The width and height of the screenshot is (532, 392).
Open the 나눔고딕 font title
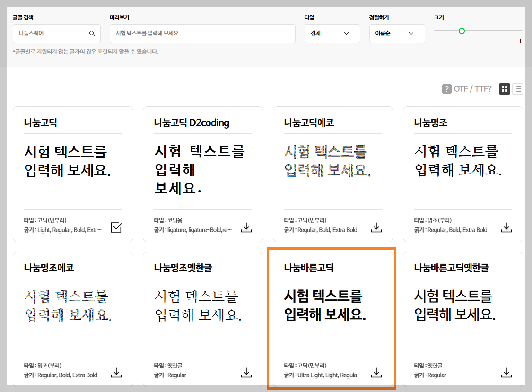point(40,122)
